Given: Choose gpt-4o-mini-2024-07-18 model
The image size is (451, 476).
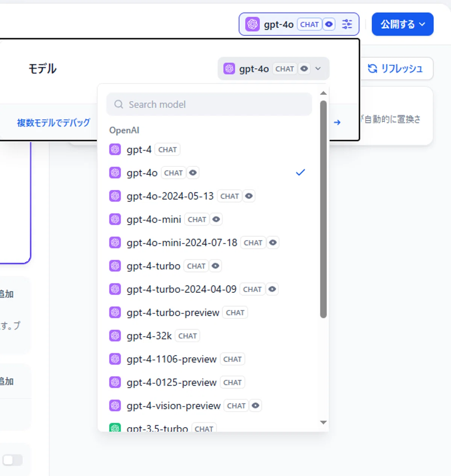Looking at the screenshot, I should (x=209, y=243).
